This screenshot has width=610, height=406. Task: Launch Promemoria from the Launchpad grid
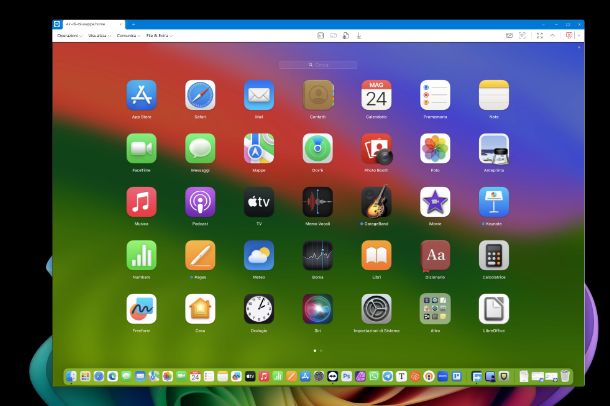(435, 95)
